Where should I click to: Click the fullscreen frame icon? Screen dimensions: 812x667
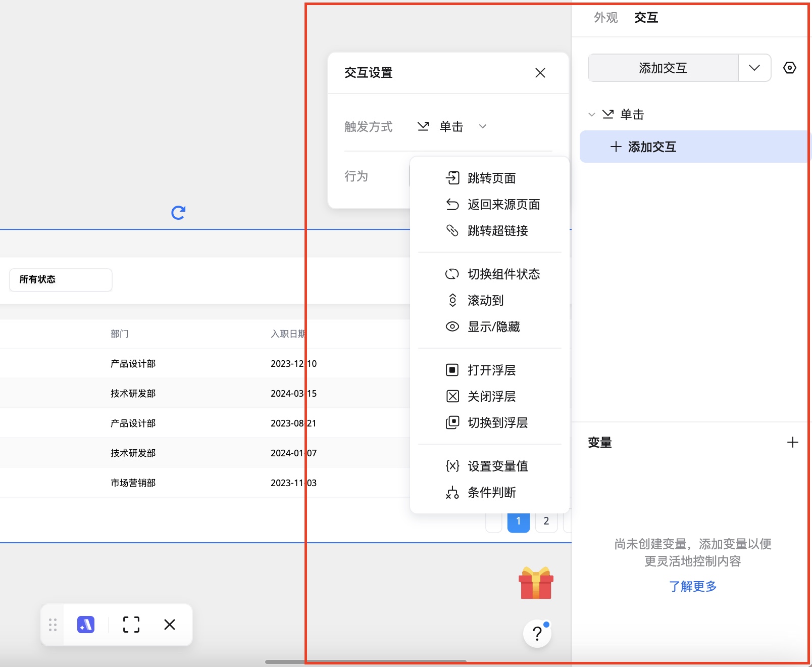pyautogui.click(x=131, y=625)
